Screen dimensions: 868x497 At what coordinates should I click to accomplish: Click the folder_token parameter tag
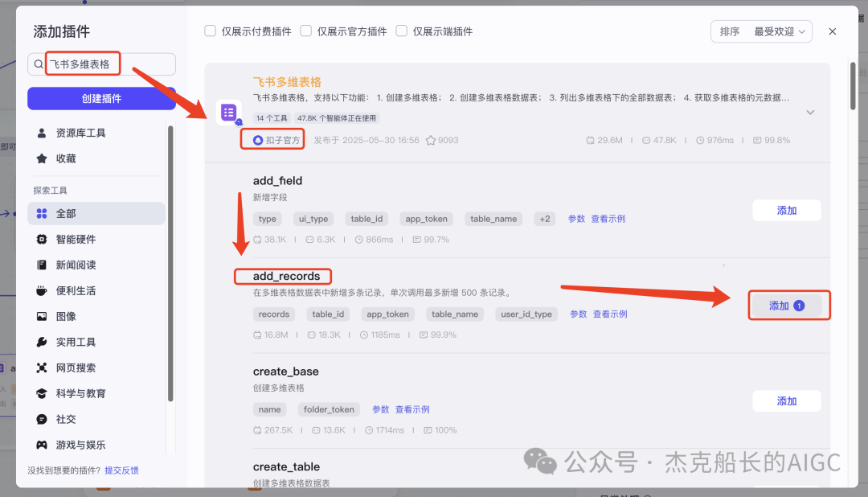coord(329,409)
